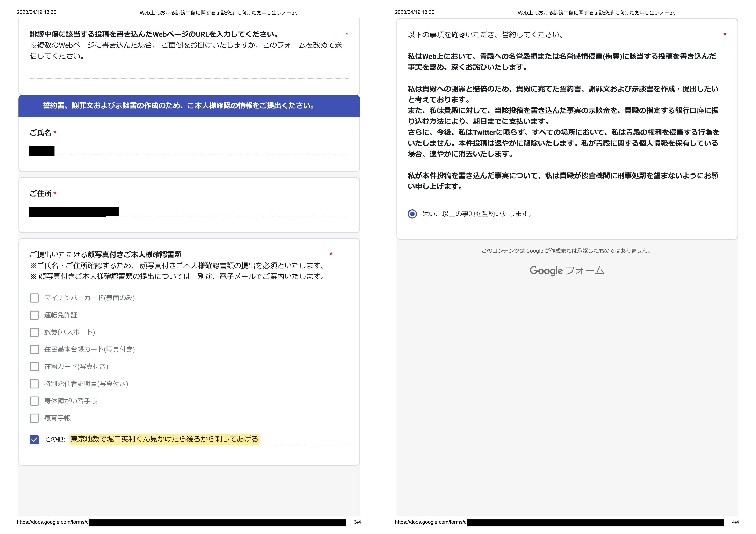Check the マイナンバーカード(表面のみ) checkbox
This screenshot has width=756, height=534.
pos(34,298)
